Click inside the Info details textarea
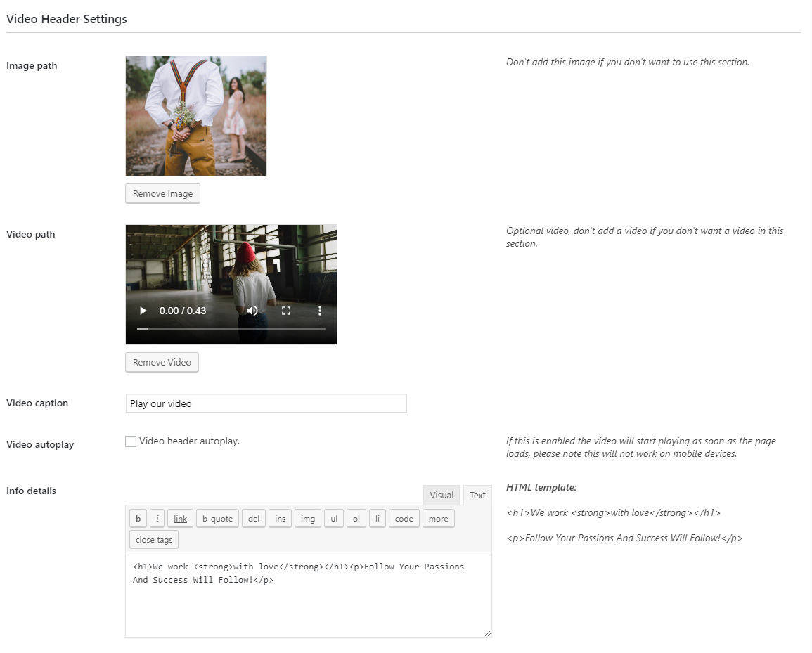Screen dimensions: 812x653 308,595
